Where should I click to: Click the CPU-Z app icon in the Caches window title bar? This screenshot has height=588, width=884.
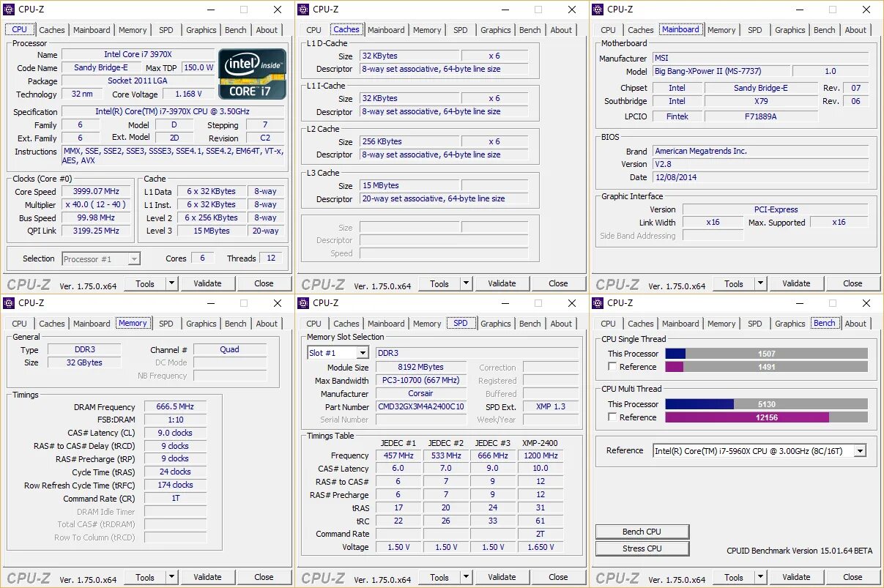coord(304,10)
